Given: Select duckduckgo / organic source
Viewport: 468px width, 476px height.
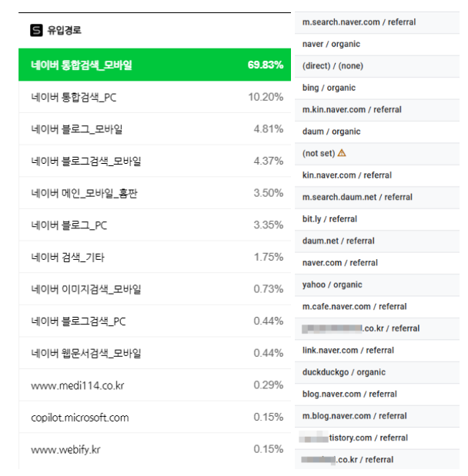Looking at the screenshot, I should point(377,372).
